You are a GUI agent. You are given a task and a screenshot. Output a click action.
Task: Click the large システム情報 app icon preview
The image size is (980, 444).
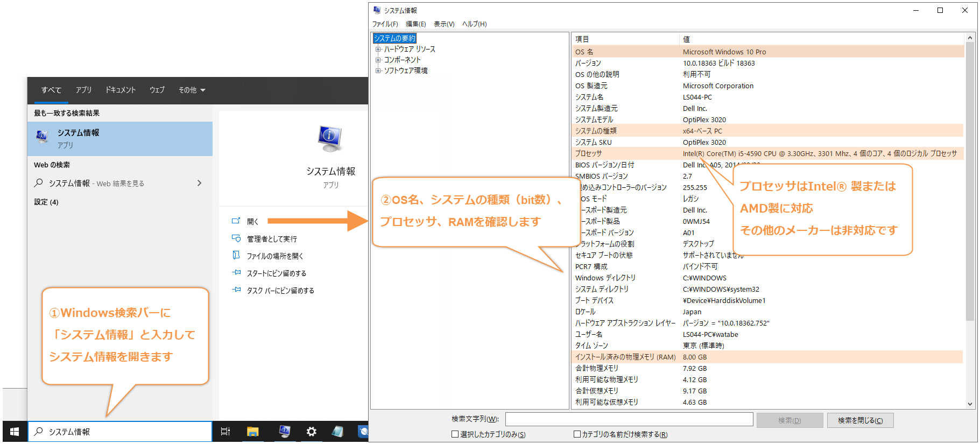click(330, 139)
